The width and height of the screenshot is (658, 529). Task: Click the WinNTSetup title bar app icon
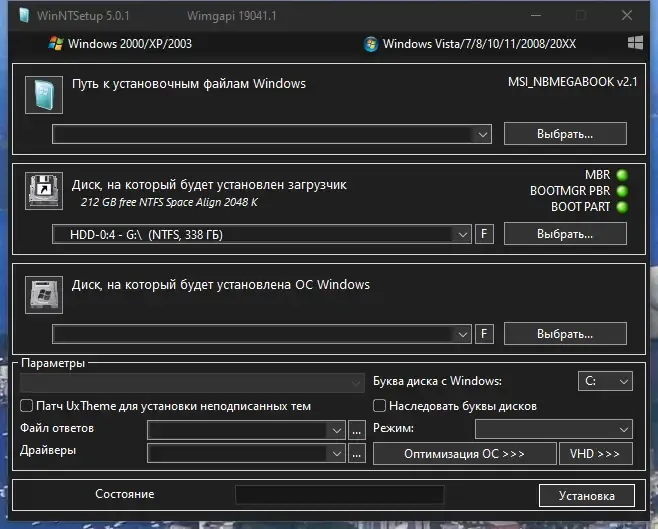[24, 16]
